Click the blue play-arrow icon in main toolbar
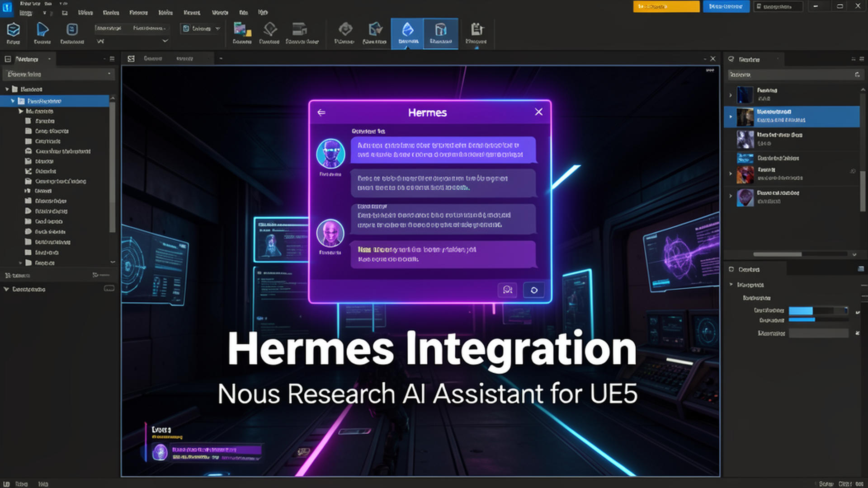The width and height of the screenshot is (868, 488). 42,29
